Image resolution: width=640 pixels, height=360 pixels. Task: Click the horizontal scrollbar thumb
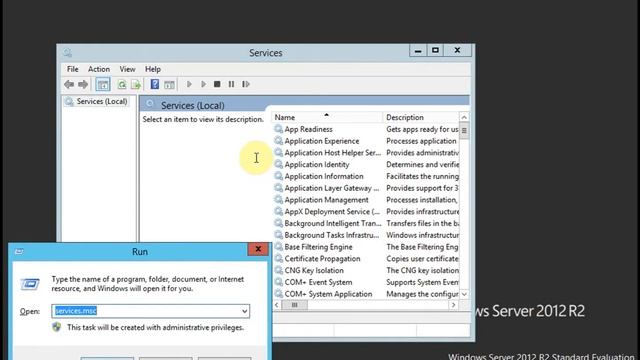click(x=294, y=305)
